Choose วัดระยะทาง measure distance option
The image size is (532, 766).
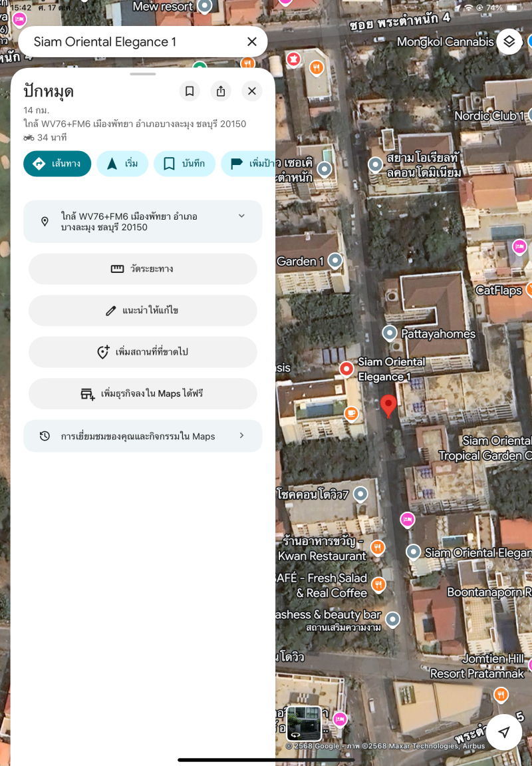[x=143, y=269]
